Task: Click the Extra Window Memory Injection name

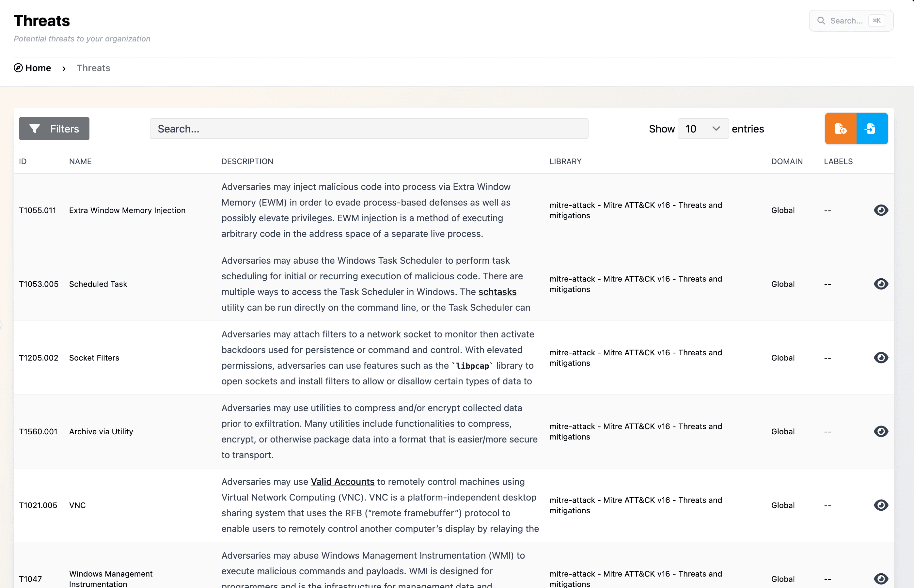Action: (127, 210)
